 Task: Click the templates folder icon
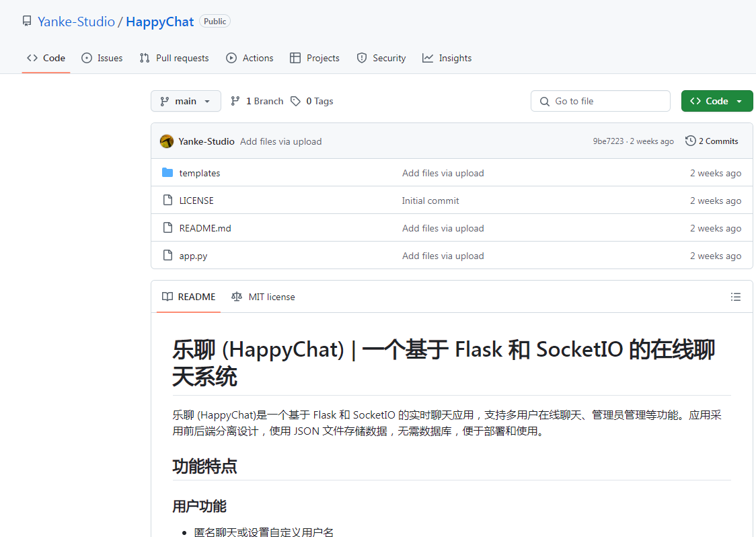pos(167,172)
